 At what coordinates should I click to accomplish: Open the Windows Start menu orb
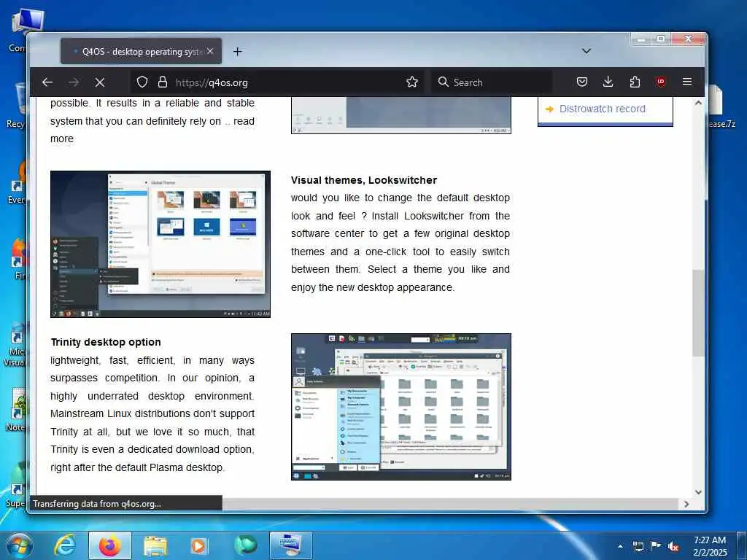(19, 546)
